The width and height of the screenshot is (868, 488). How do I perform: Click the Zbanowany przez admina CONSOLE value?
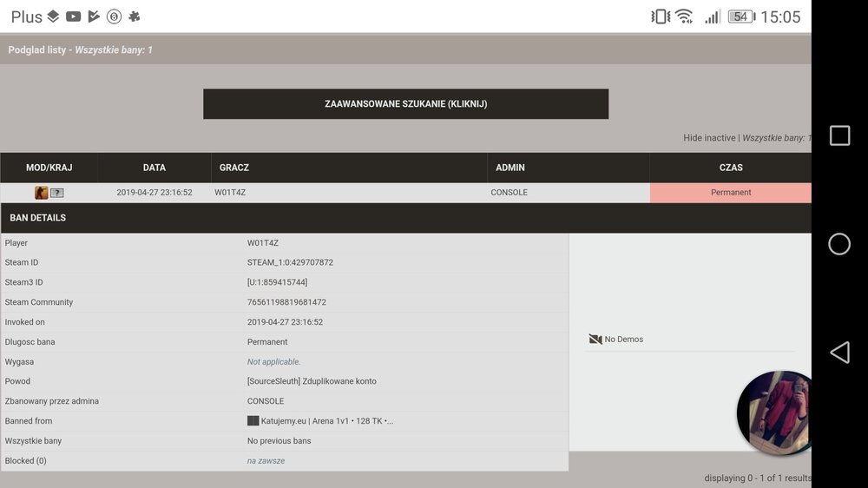266,401
